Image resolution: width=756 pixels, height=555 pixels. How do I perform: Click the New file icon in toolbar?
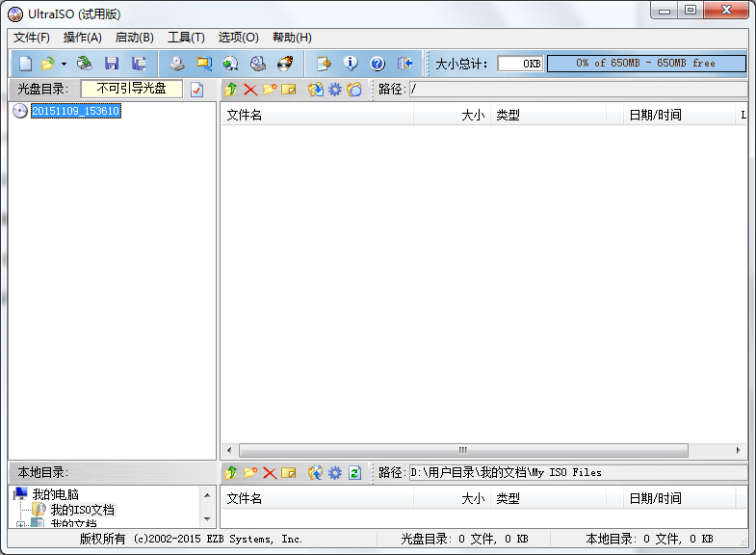click(25, 64)
